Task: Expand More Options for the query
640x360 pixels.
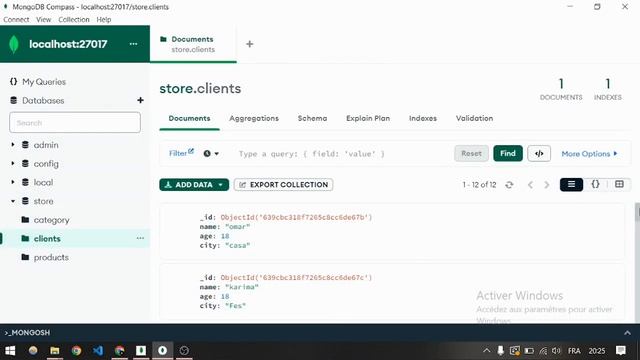Action: 589,154
